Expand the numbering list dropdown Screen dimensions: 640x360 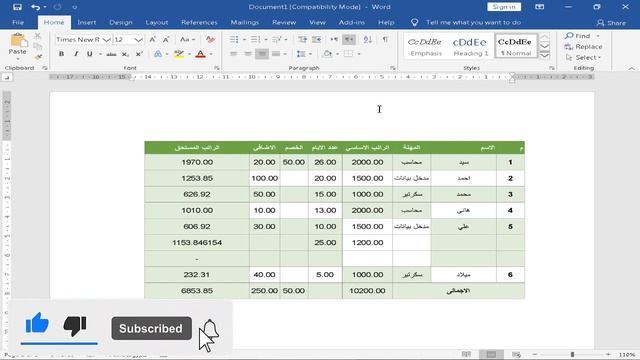tap(266, 40)
